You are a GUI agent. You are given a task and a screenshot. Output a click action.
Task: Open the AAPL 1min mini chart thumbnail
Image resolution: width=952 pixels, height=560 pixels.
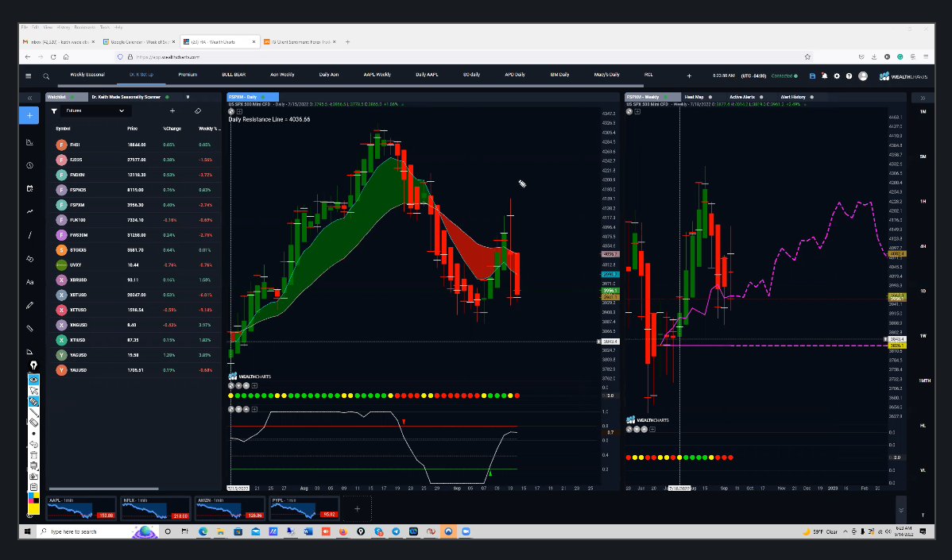coord(81,509)
